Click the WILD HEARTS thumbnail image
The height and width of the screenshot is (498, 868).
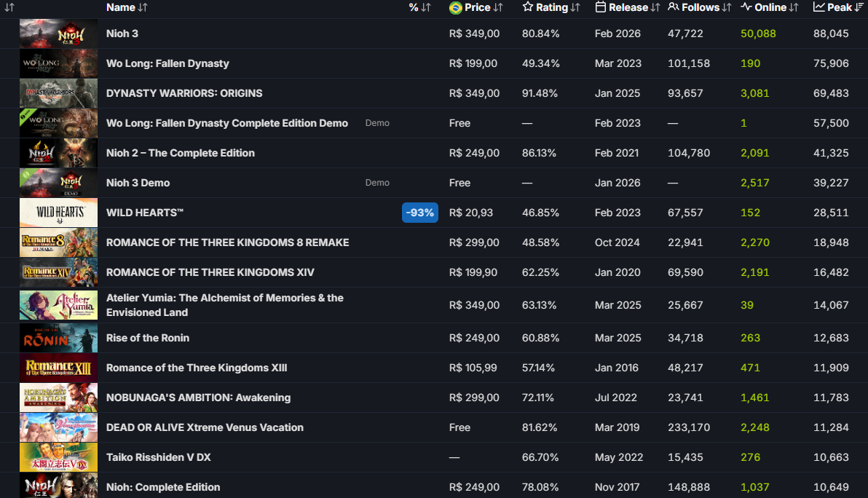coord(58,213)
